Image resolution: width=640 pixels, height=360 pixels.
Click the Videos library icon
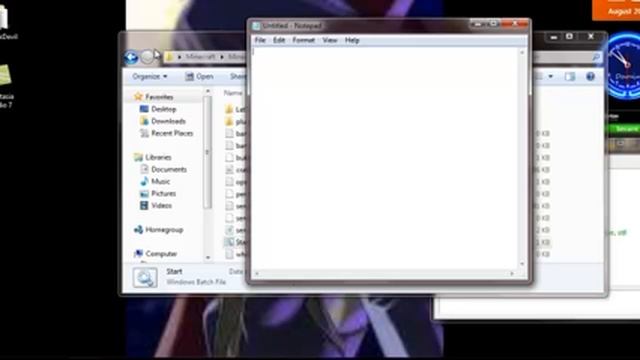[x=144, y=205]
